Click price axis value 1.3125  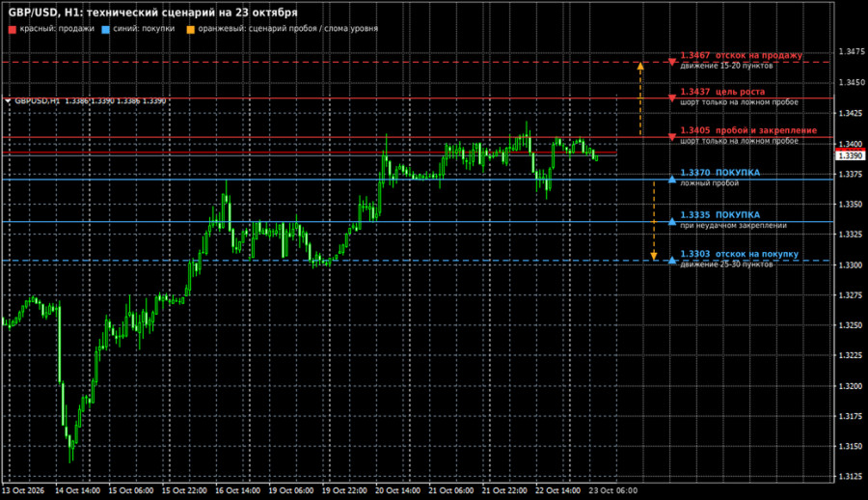point(852,477)
